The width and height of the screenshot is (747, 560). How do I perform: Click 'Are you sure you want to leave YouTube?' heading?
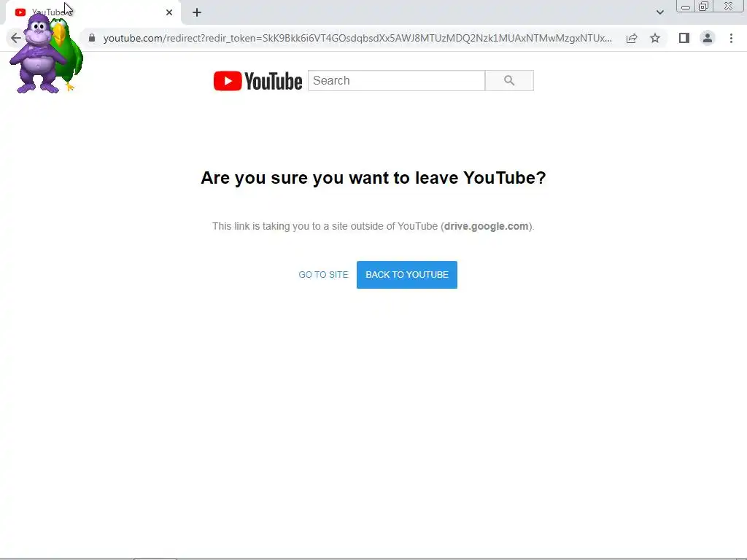point(373,178)
